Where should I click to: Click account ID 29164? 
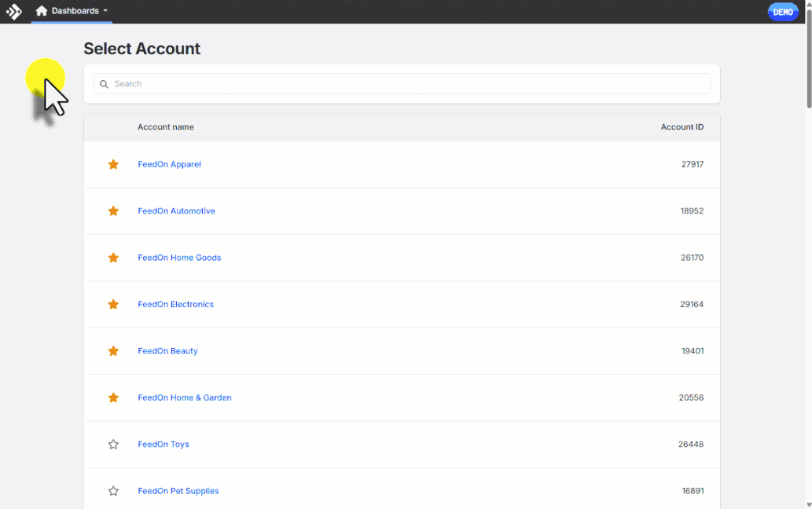coord(692,304)
